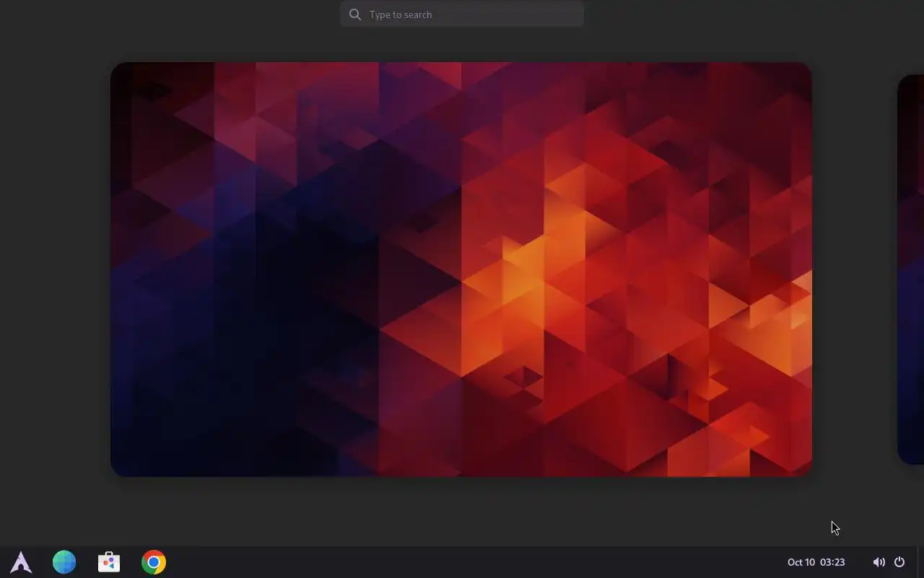
Task: Open the Arch logo applications menu
Action: point(21,562)
